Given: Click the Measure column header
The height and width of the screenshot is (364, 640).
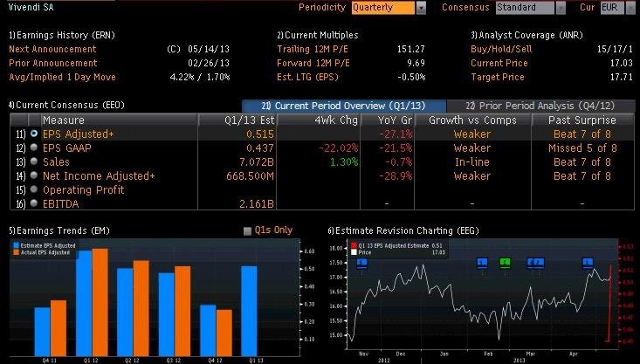Looking at the screenshot, I should click(x=119, y=120).
